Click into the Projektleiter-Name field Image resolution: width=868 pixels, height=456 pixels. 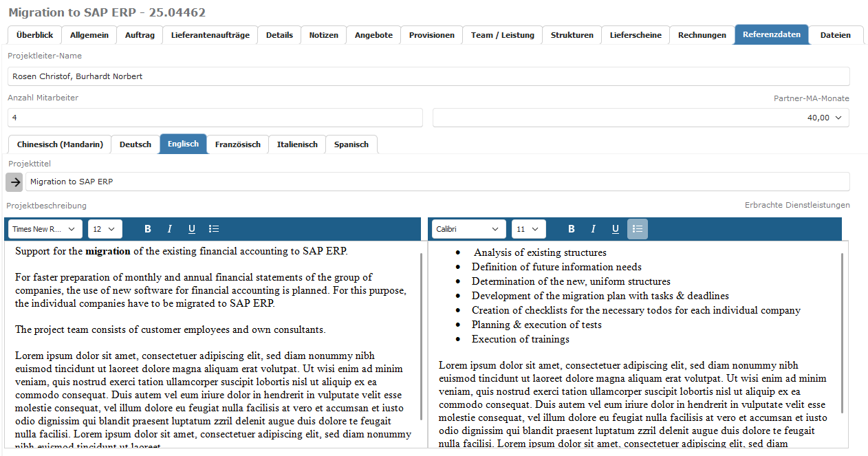[x=428, y=76]
